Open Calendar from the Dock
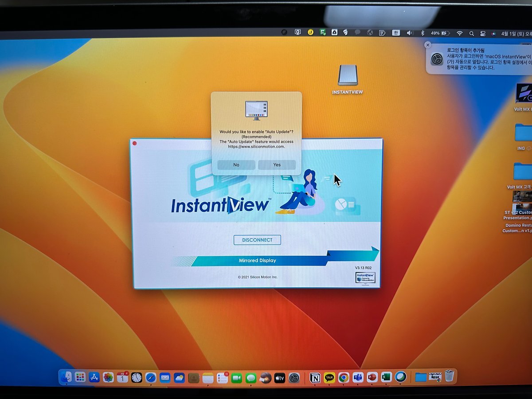The height and width of the screenshot is (399, 532). [x=122, y=378]
